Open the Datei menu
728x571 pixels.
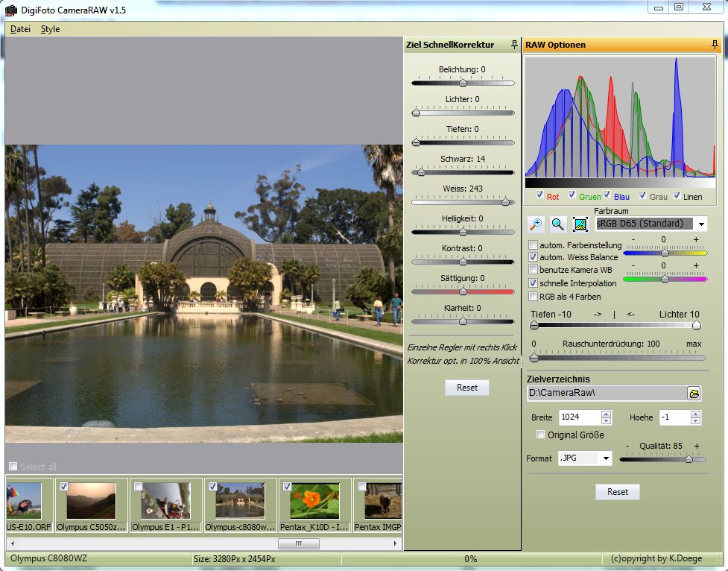click(20, 29)
